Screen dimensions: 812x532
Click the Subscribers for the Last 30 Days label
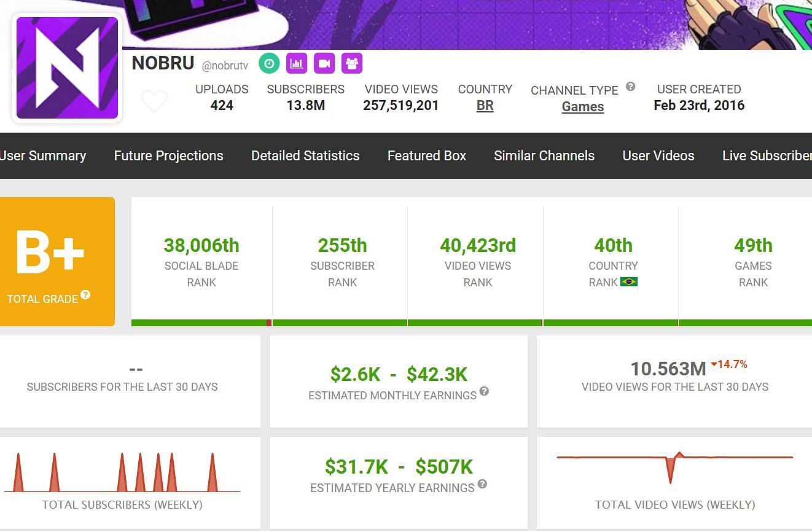[122, 387]
